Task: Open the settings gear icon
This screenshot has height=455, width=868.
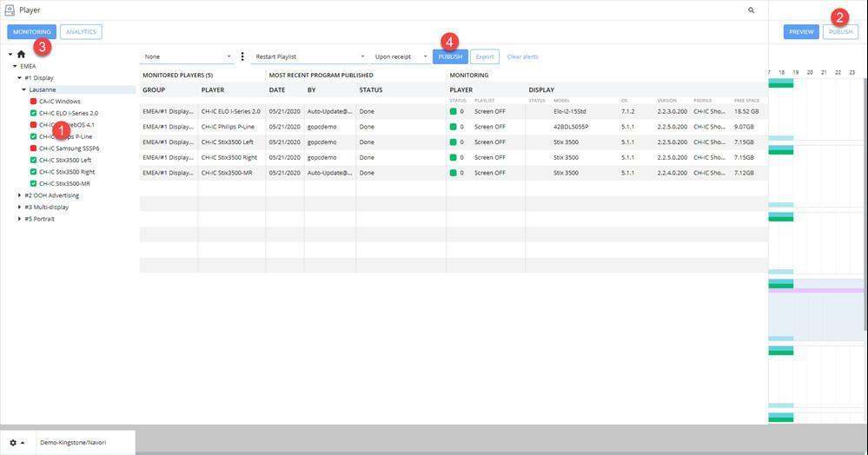Action: 13,443
